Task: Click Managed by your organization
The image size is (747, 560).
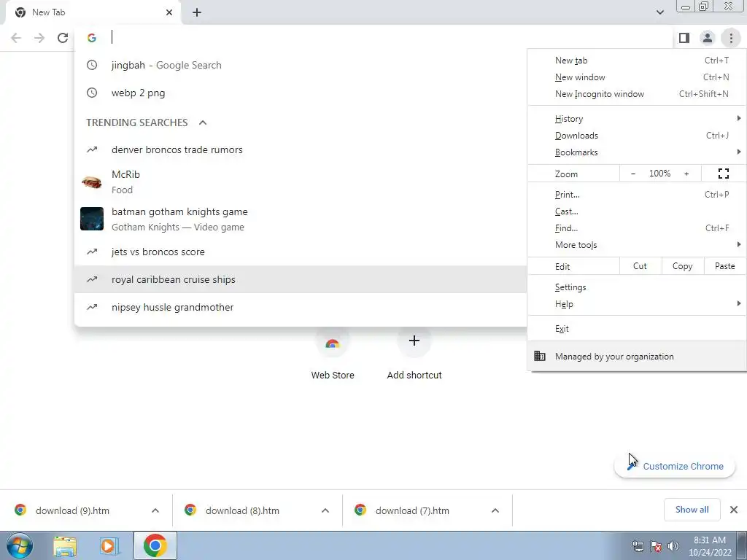Action: (637, 356)
